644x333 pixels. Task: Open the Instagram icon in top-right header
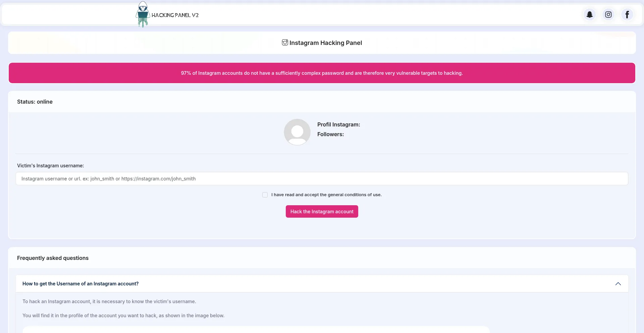coord(608,14)
